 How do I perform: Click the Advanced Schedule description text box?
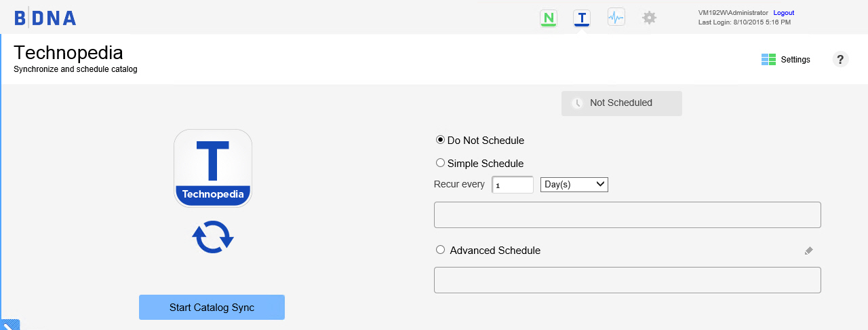coord(627,280)
